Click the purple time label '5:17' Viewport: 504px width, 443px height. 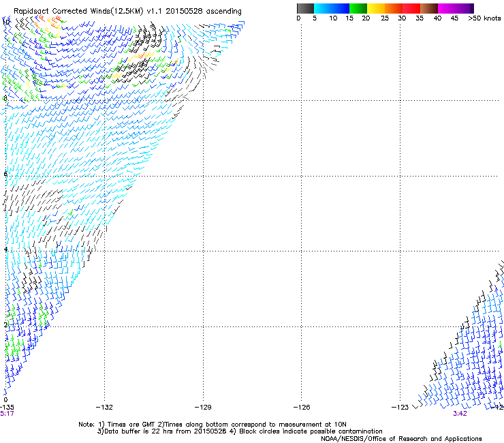tap(7, 414)
